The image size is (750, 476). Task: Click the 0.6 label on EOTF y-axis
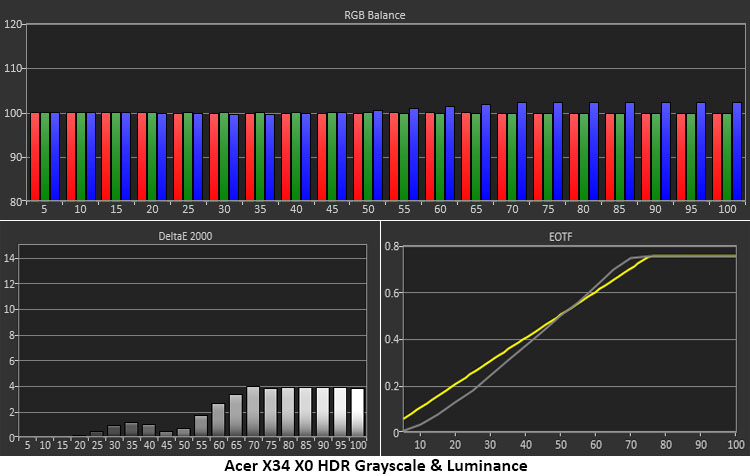pos(392,293)
